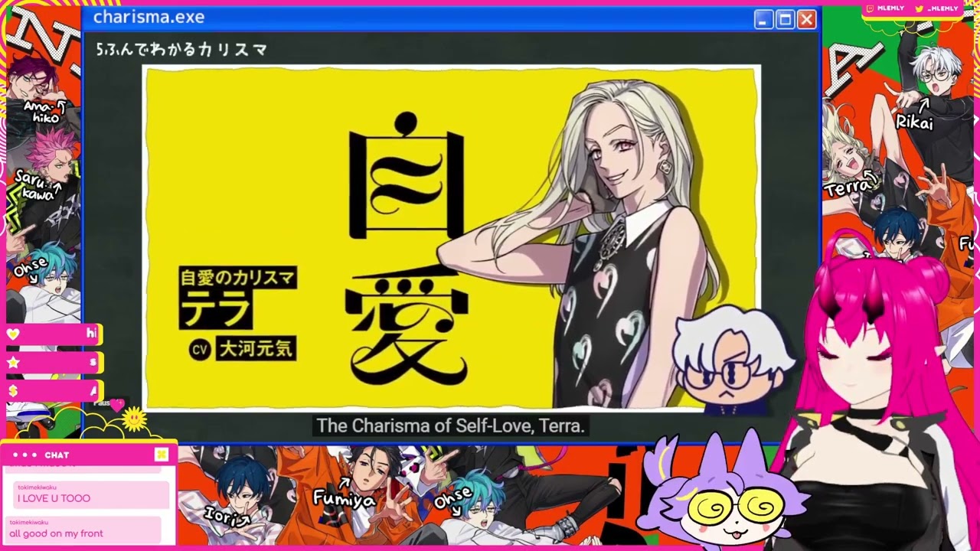Image resolution: width=980 pixels, height=551 pixels.
Task: Click the CV badge next to 大河元気
Action: point(200,350)
